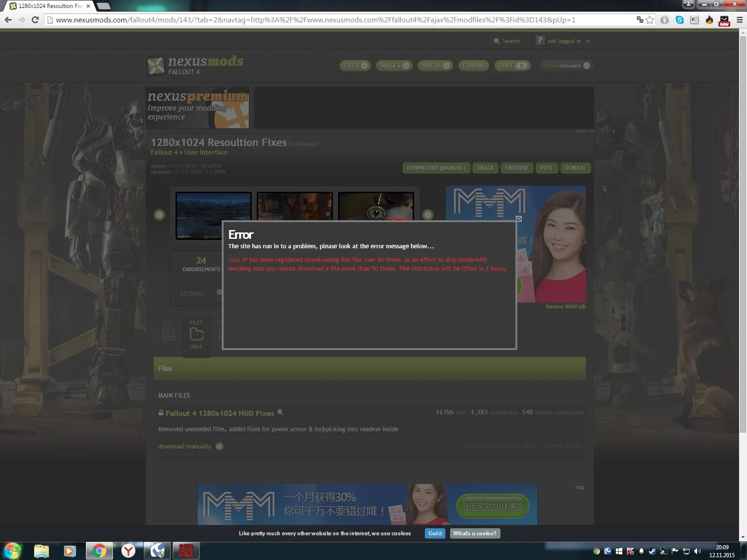
Task: Open the media player taskbar icon
Action: click(x=70, y=551)
